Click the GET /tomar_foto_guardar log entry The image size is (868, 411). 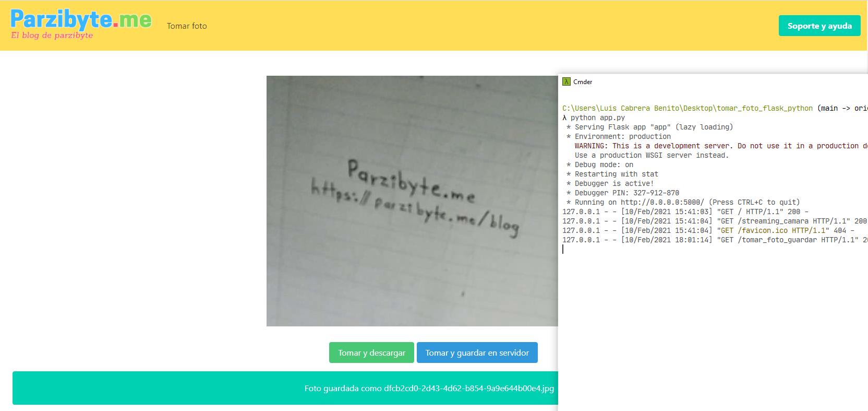(715, 240)
